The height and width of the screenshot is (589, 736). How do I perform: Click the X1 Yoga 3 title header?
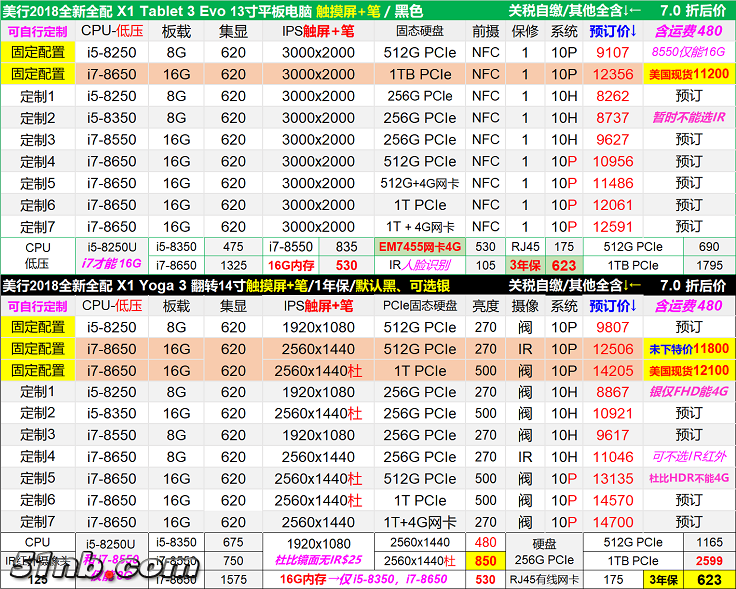point(250,286)
